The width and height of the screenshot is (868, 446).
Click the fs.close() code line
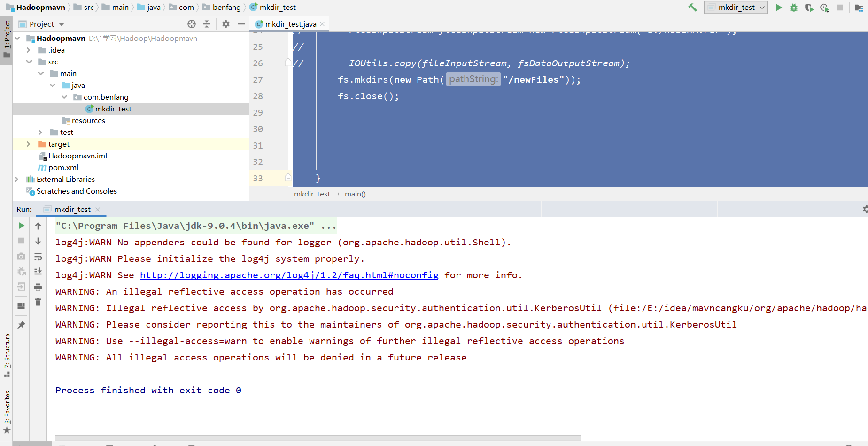368,96
